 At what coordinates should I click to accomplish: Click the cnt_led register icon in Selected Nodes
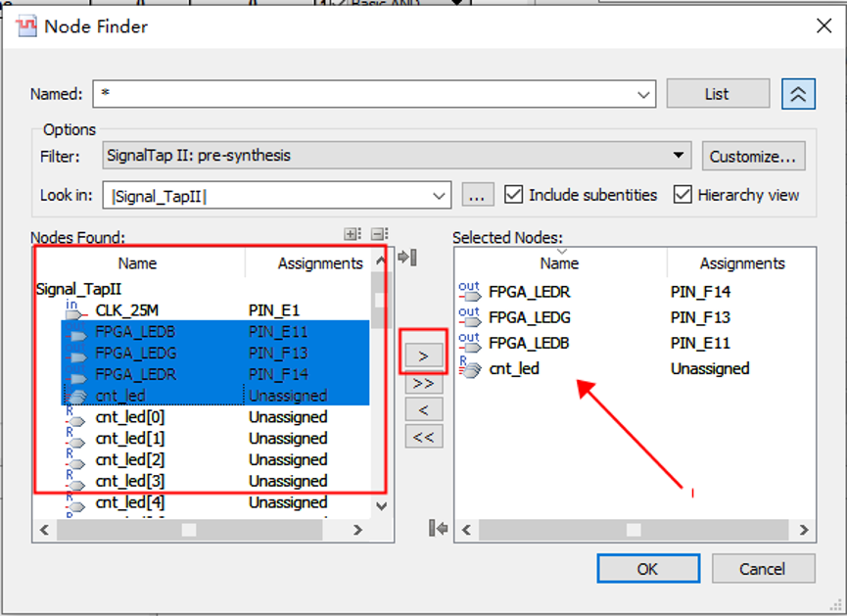click(469, 368)
